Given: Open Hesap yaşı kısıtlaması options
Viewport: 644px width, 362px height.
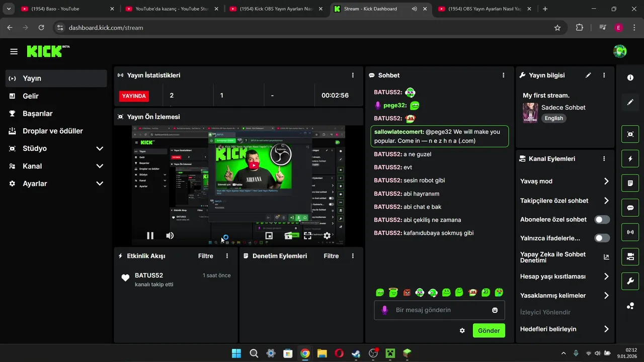Looking at the screenshot, I should coord(565,277).
